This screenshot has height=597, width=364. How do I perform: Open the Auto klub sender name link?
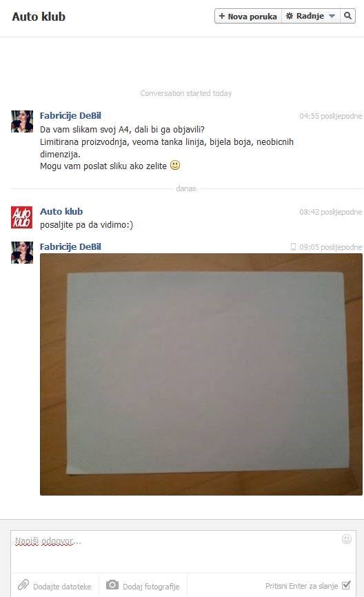61,211
